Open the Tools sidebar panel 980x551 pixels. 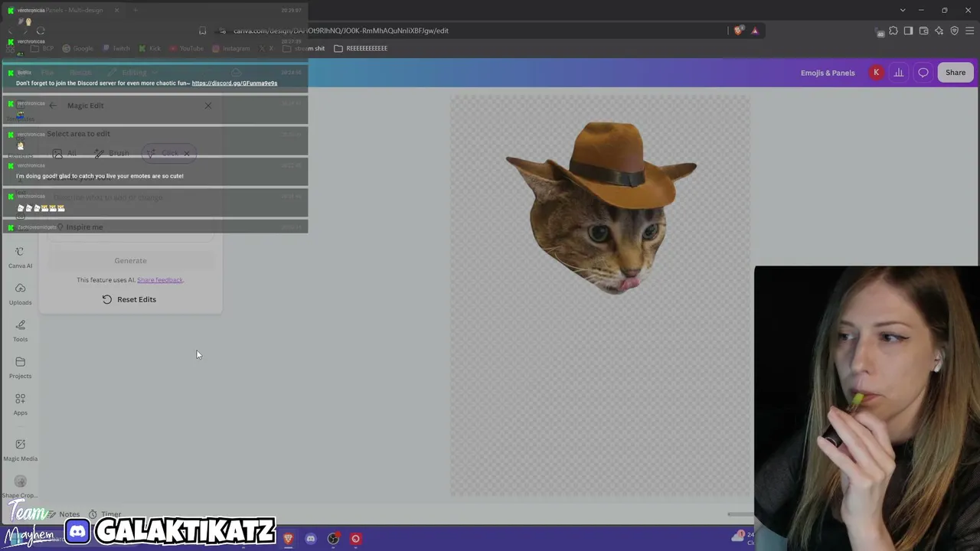pos(20,331)
